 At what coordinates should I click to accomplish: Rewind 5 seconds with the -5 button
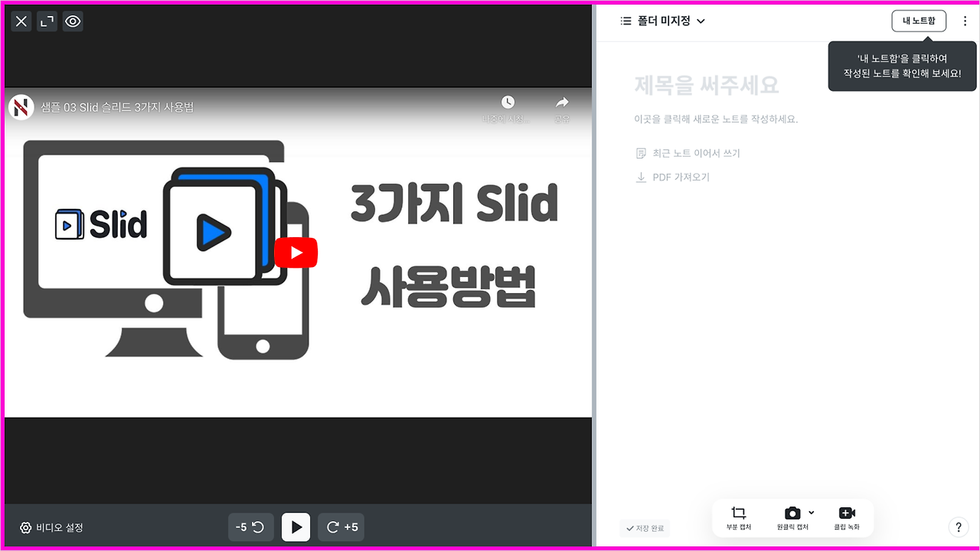250,527
